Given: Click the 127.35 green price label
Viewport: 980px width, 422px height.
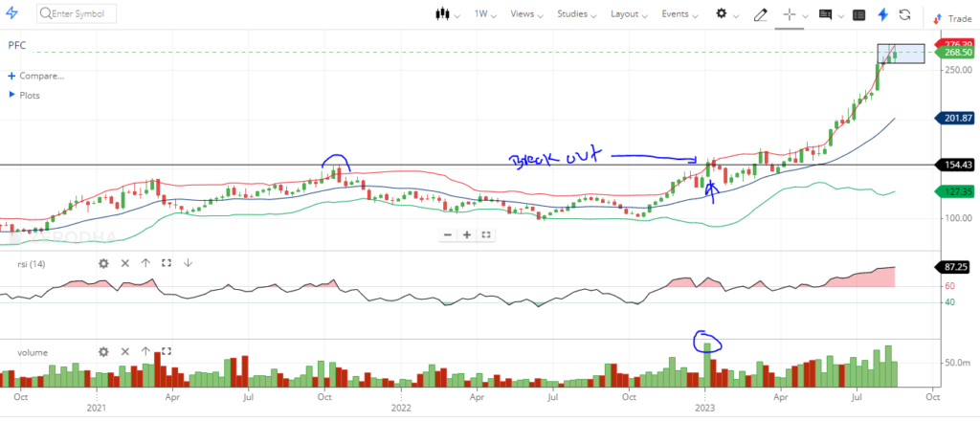Looking at the screenshot, I should pyautogui.click(x=954, y=192).
